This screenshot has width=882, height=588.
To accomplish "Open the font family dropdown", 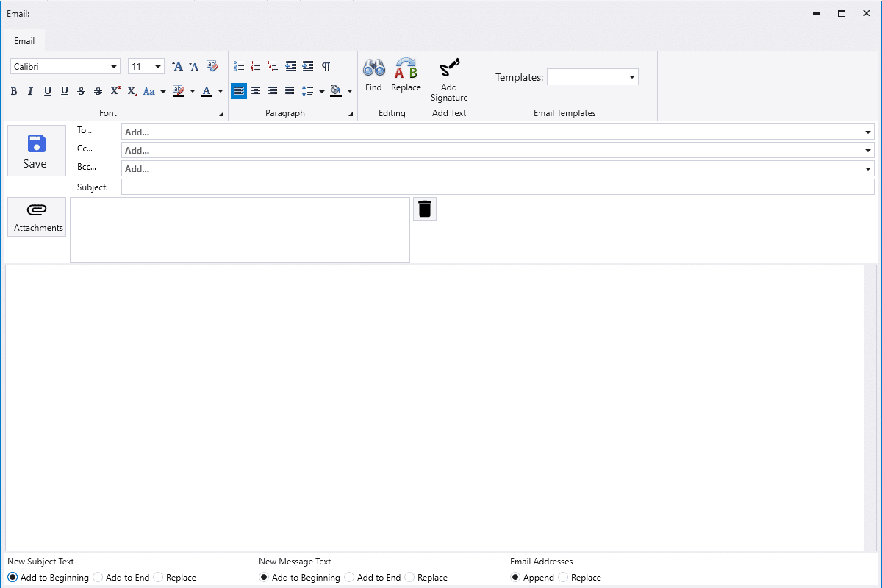I will tap(115, 65).
